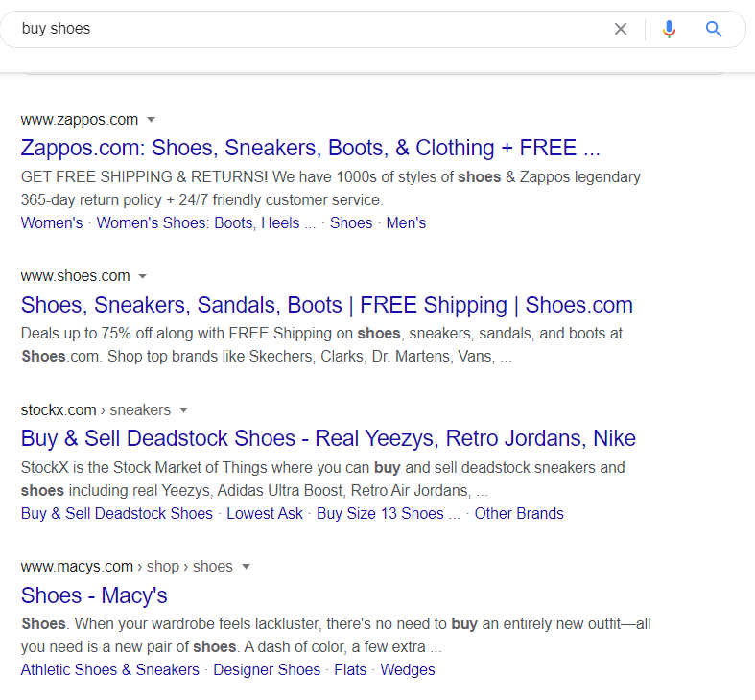This screenshot has height=700, width=755.
Task: Open the Shoes.com FREE Shipping result title
Action: pos(326,305)
